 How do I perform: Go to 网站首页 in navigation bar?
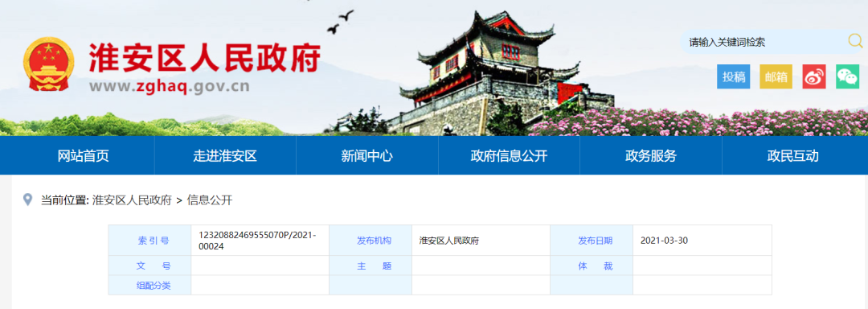point(83,155)
